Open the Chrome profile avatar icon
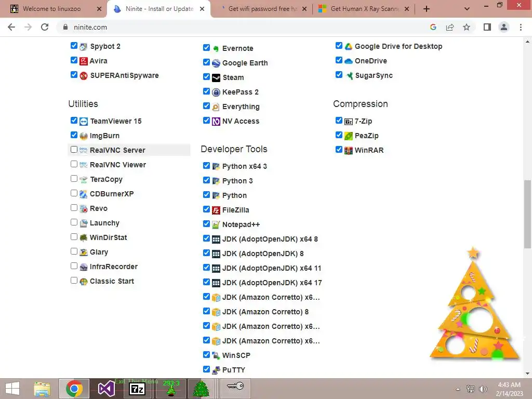Image resolution: width=532 pixels, height=399 pixels. point(504,27)
